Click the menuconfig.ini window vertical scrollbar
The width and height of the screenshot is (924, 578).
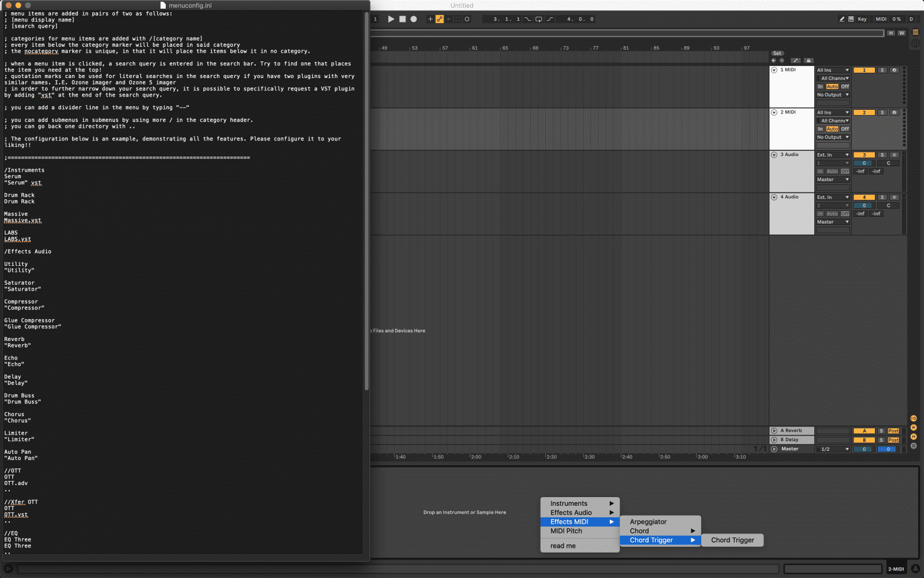[366, 202]
